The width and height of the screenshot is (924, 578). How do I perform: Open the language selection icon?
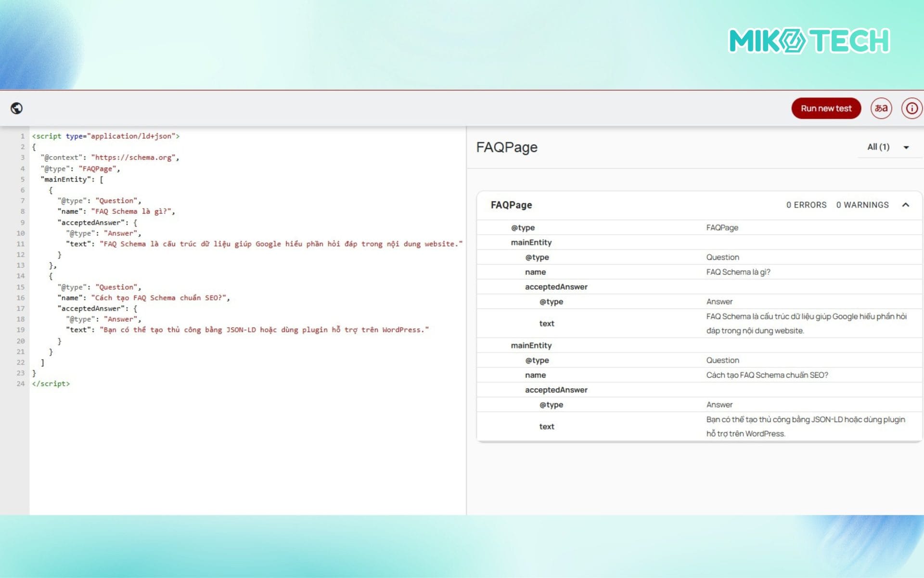881,108
